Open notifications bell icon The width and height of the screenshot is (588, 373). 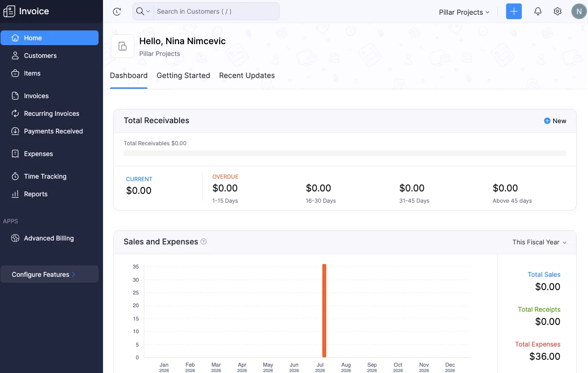point(538,11)
